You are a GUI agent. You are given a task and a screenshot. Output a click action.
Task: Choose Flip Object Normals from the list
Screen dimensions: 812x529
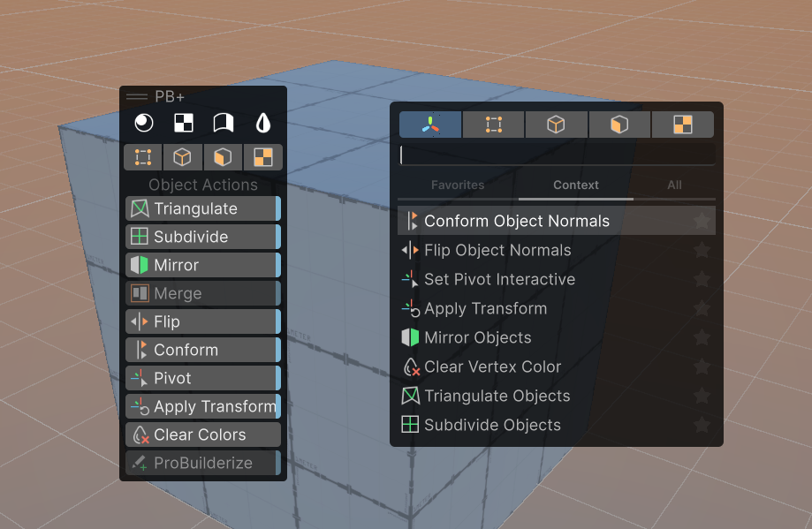[x=497, y=250]
